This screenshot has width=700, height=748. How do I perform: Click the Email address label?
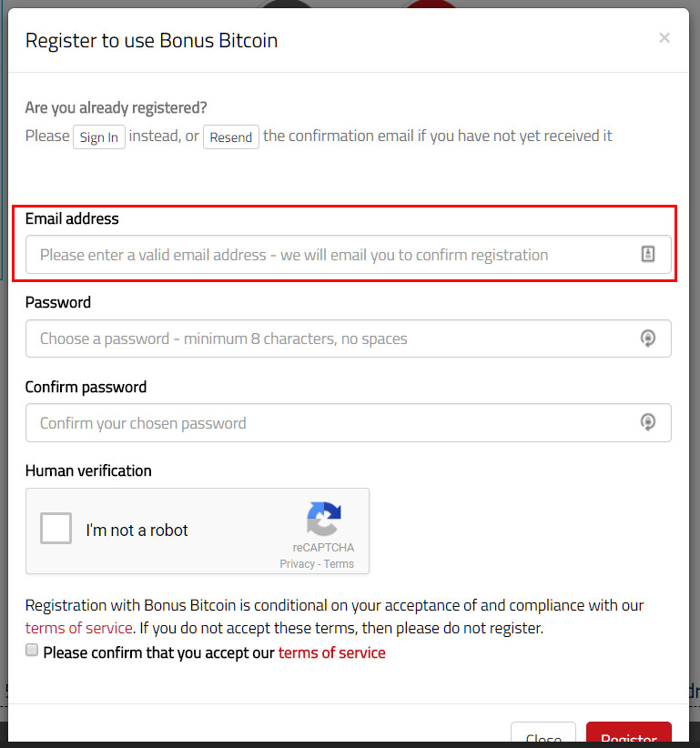click(x=72, y=218)
